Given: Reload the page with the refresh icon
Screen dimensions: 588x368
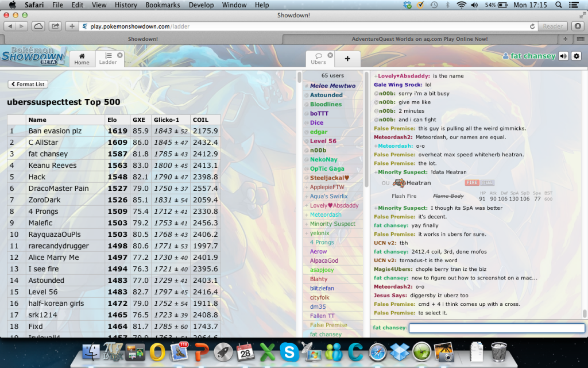Looking at the screenshot, I should [x=532, y=26].
